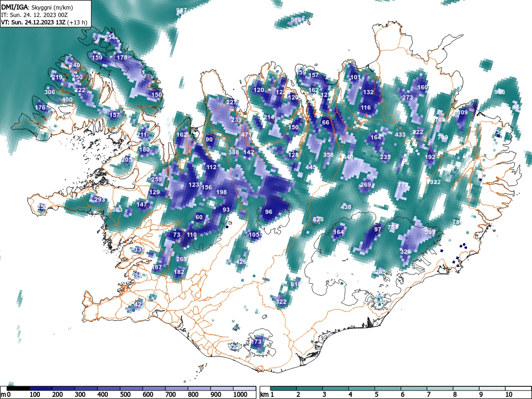This screenshot has width=532, height=399.
Task: Click the visibility value '273'
Action: pos(408,97)
